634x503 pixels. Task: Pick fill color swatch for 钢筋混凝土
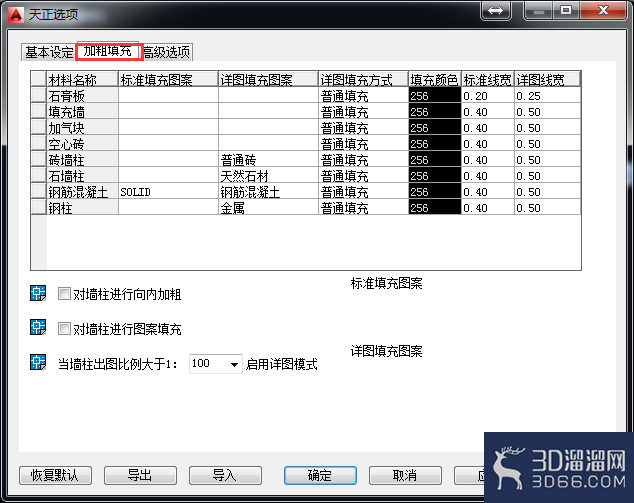tap(435, 192)
